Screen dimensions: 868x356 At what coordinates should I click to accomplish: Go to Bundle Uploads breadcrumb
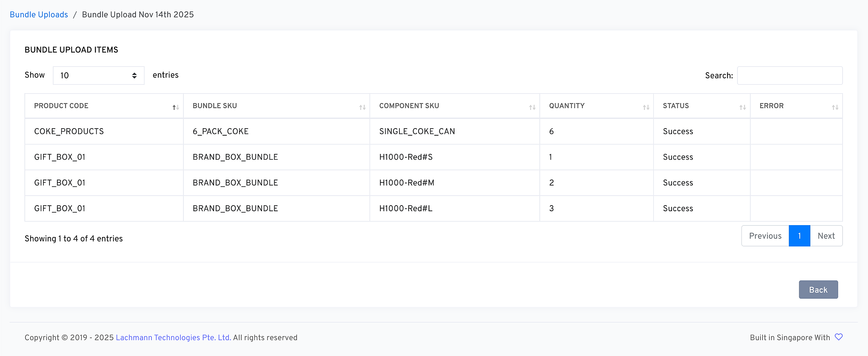point(39,15)
